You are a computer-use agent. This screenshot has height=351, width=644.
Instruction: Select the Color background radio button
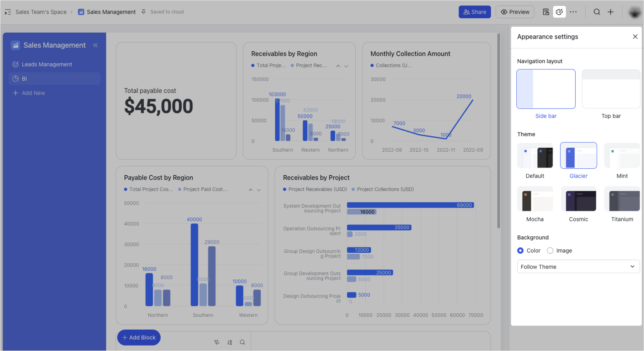coord(520,251)
